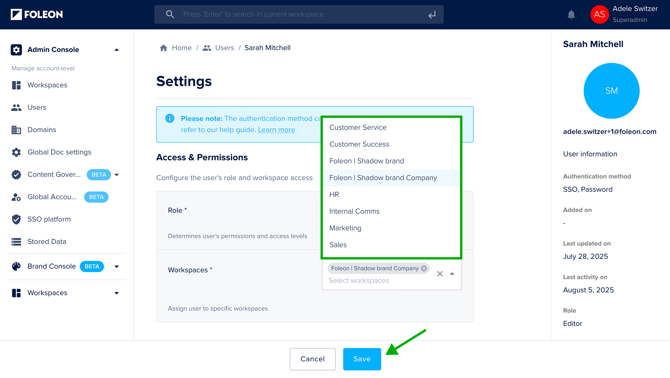Screen dimensions: 670x378
Task: Click the Global Doc settings gear icon
Action: pos(16,152)
